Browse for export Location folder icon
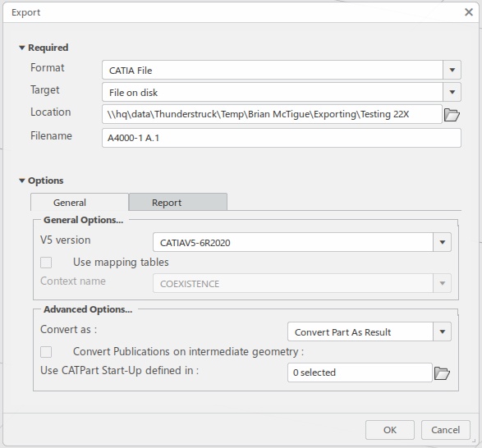Viewport: 482px width, 448px height. tap(452, 115)
